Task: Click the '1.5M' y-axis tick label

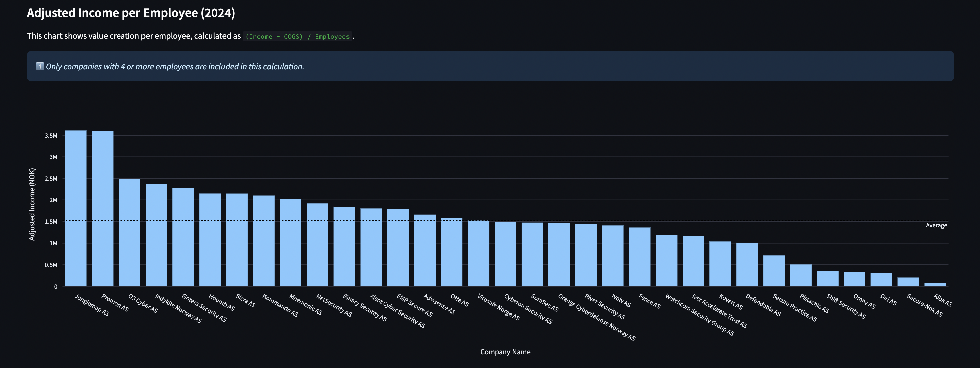Action: click(51, 222)
